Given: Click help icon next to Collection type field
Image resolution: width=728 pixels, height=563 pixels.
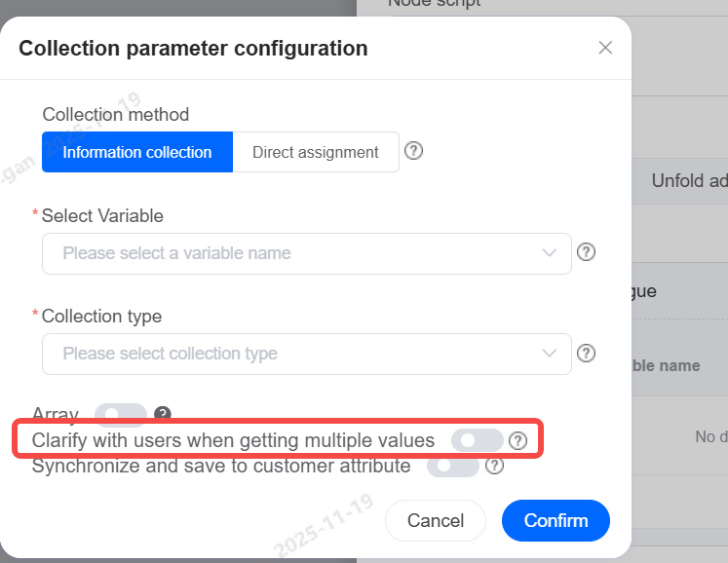Looking at the screenshot, I should coord(586,353).
